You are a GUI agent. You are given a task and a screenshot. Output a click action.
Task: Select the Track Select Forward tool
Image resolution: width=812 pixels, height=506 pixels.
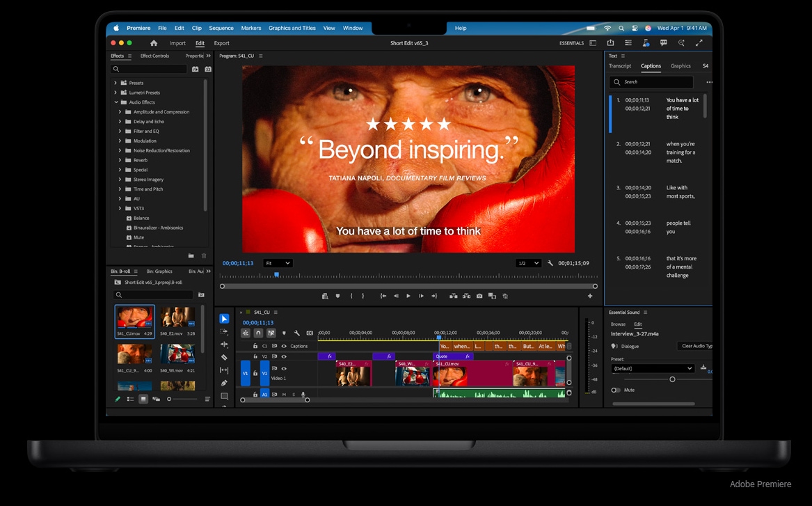point(224,331)
